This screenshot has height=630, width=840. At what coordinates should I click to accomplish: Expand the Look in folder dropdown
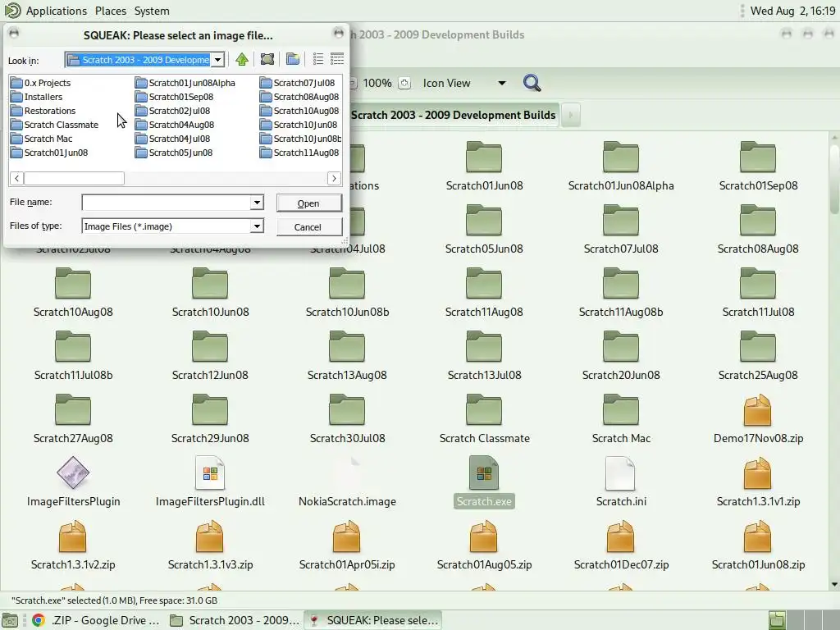[217, 59]
